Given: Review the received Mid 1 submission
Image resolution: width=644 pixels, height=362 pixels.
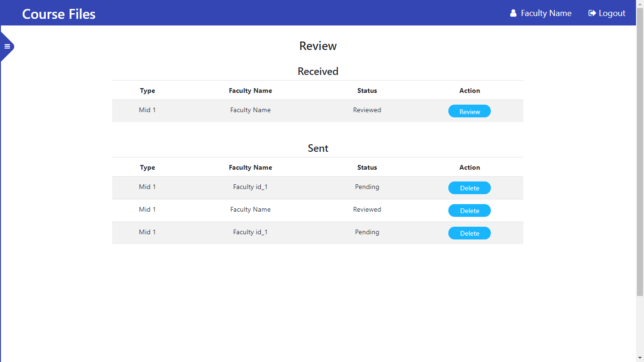Looking at the screenshot, I should coord(469,111).
